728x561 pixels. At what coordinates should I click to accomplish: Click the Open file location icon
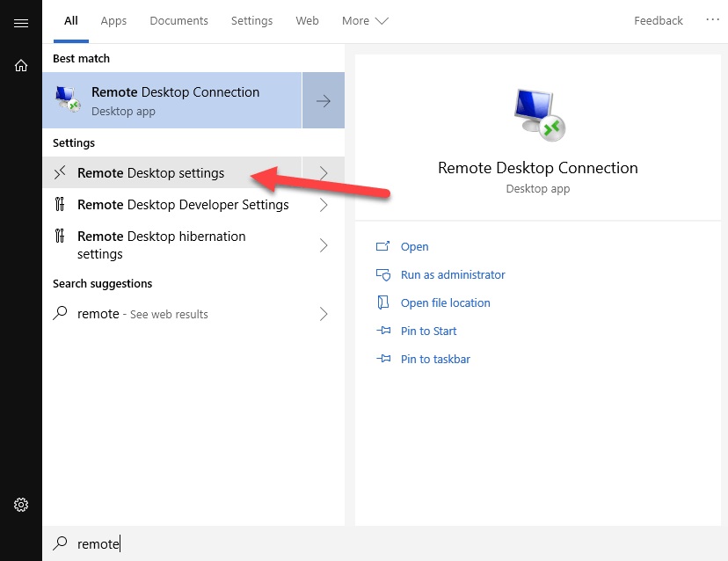coord(383,302)
